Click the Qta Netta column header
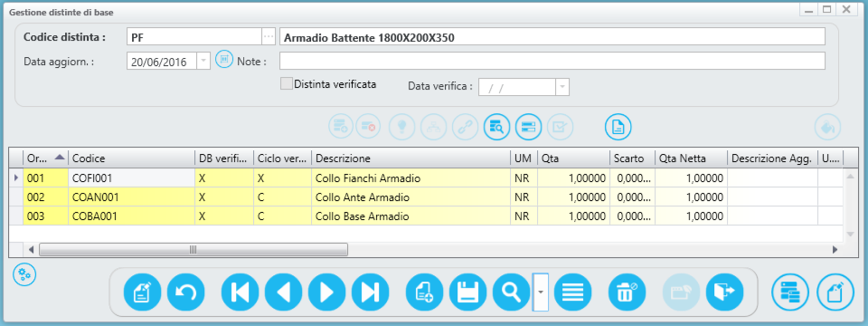This screenshot has width=868, height=326. (691, 158)
